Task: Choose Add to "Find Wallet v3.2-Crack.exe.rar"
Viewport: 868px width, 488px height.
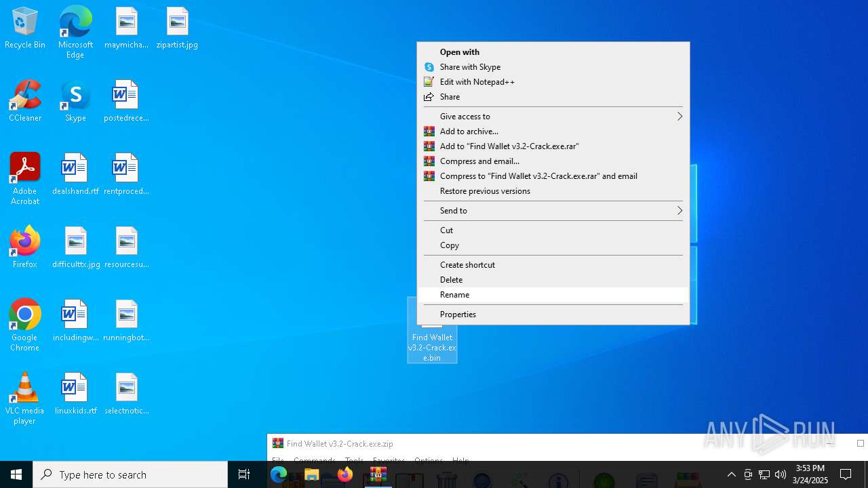Action: click(553, 146)
